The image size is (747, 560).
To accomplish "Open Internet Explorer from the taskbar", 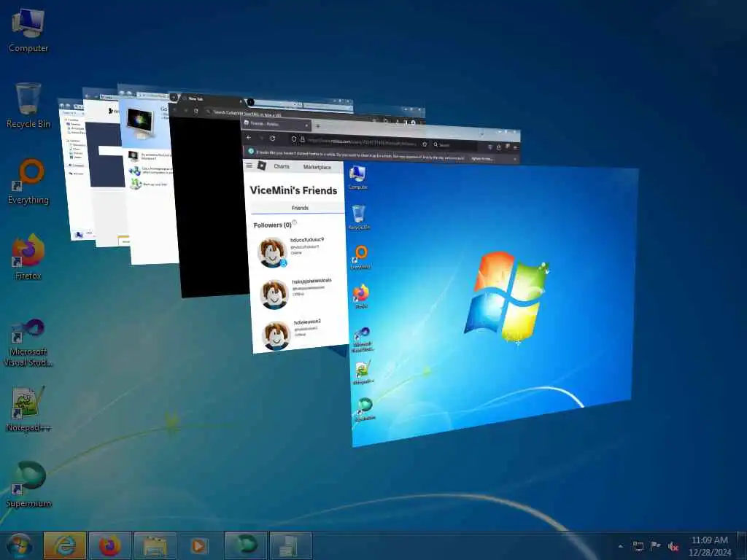I will tap(65, 545).
